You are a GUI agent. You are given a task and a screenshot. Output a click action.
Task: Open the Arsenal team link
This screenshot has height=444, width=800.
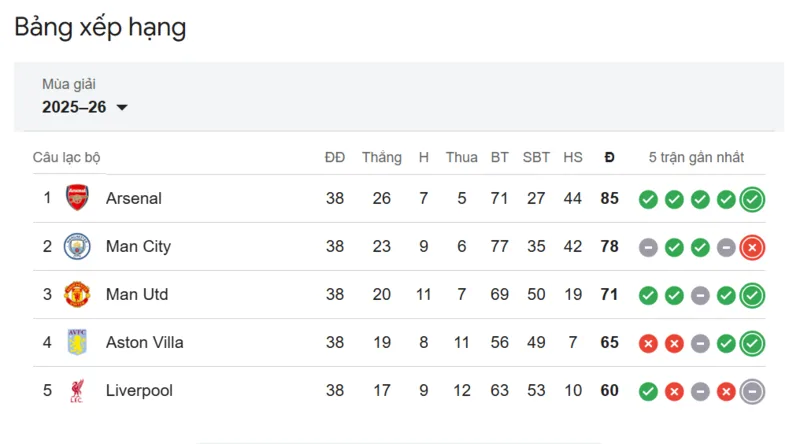click(134, 198)
